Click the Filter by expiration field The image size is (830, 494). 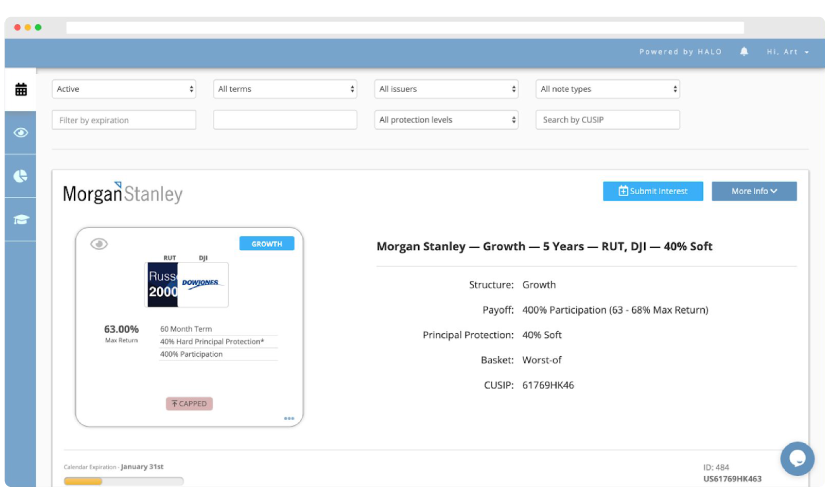coord(124,120)
